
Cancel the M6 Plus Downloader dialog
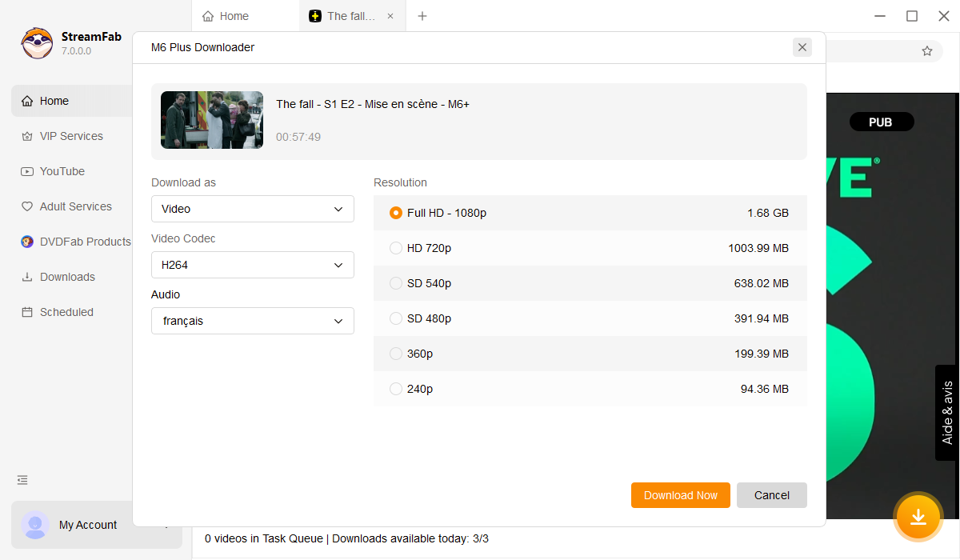[x=771, y=495]
